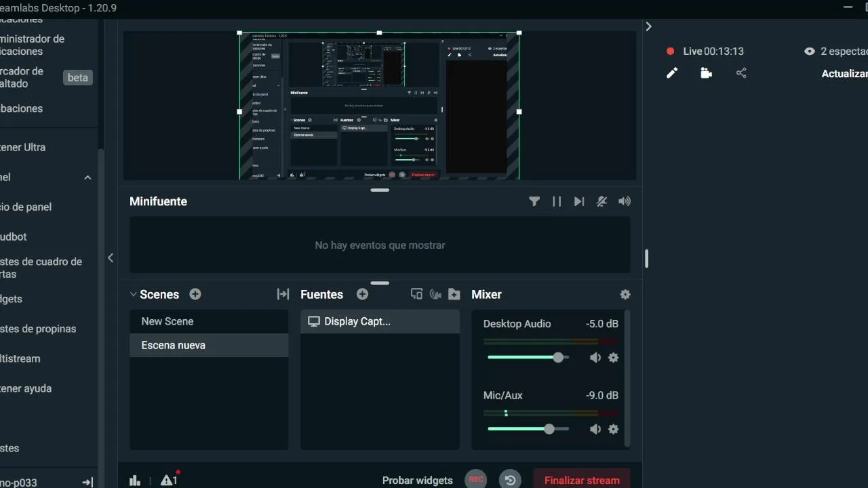
Task: Start recording with the REC button
Action: [x=476, y=479]
